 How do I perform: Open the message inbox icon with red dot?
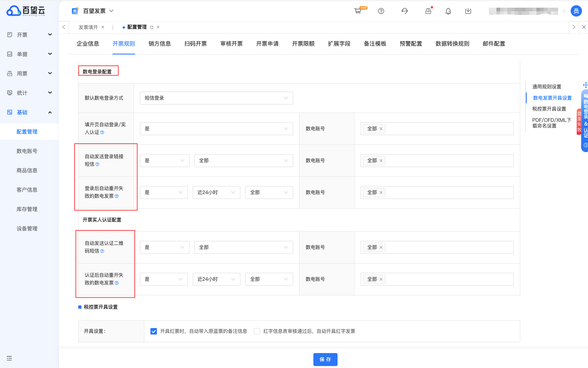(428, 11)
